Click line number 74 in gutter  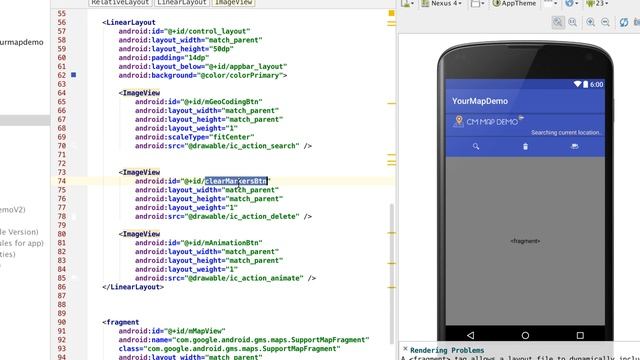click(62, 181)
